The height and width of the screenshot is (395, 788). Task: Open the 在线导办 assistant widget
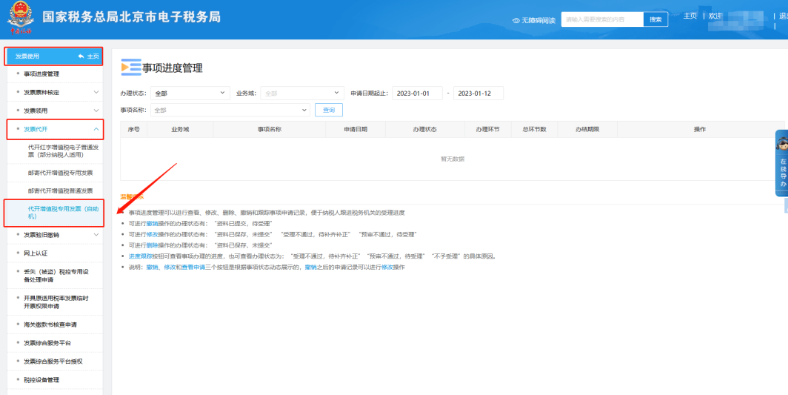(782, 163)
